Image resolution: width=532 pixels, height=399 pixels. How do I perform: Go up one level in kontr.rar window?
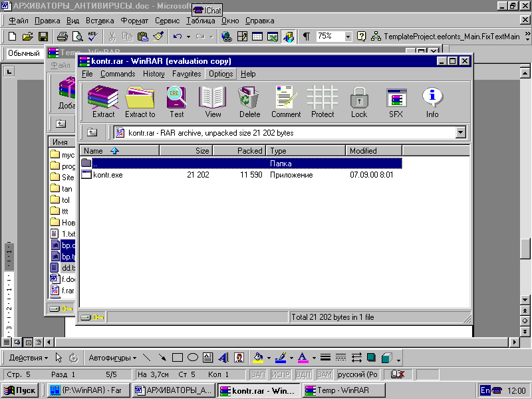[92, 132]
